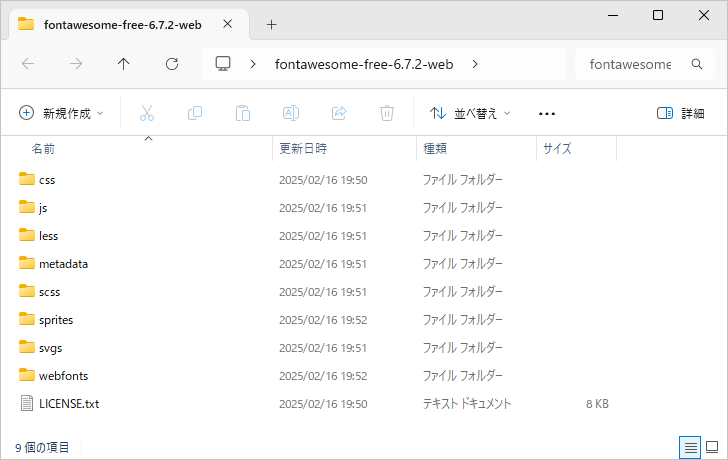Add a new tab with plus button
This screenshot has width=728, height=460.
(272, 25)
